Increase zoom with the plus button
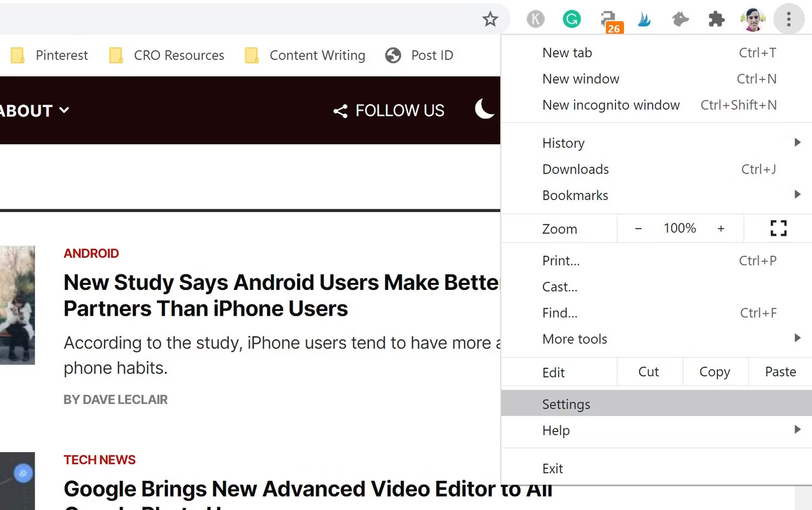812x510 pixels. tap(721, 228)
